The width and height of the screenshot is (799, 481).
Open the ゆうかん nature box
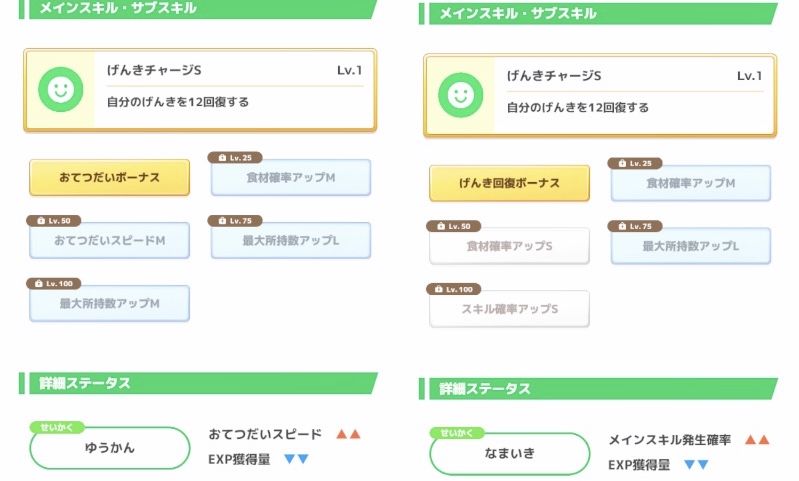tap(109, 448)
